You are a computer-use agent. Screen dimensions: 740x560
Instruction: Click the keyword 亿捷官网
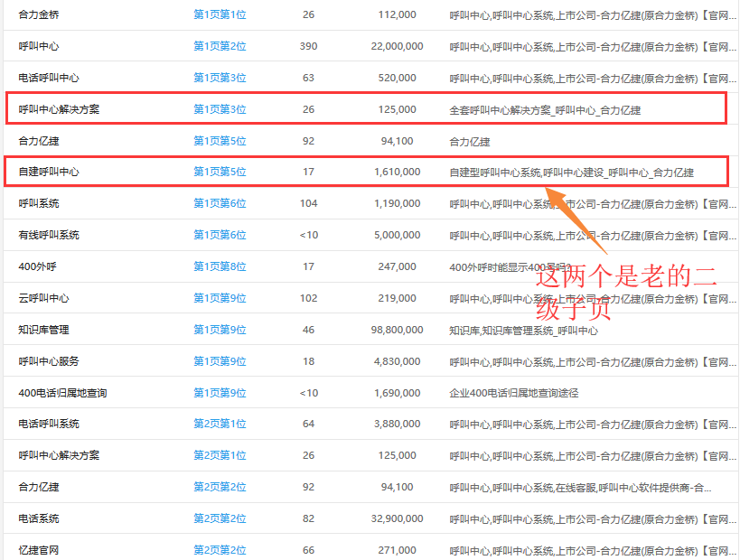click(39, 550)
